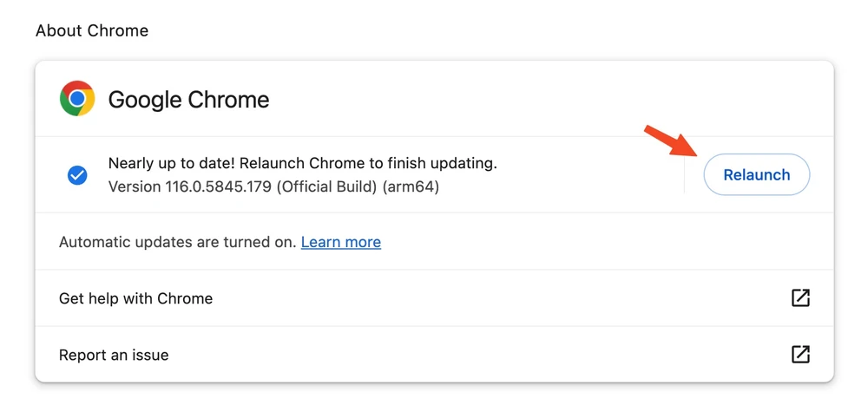Open external link icon for Report an issue
This screenshot has width=868, height=405.
point(800,355)
